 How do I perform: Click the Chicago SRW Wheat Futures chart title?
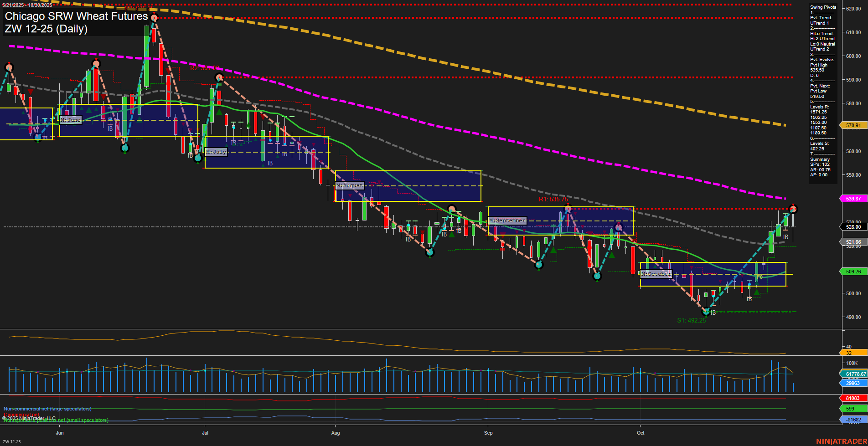point(76,16)
